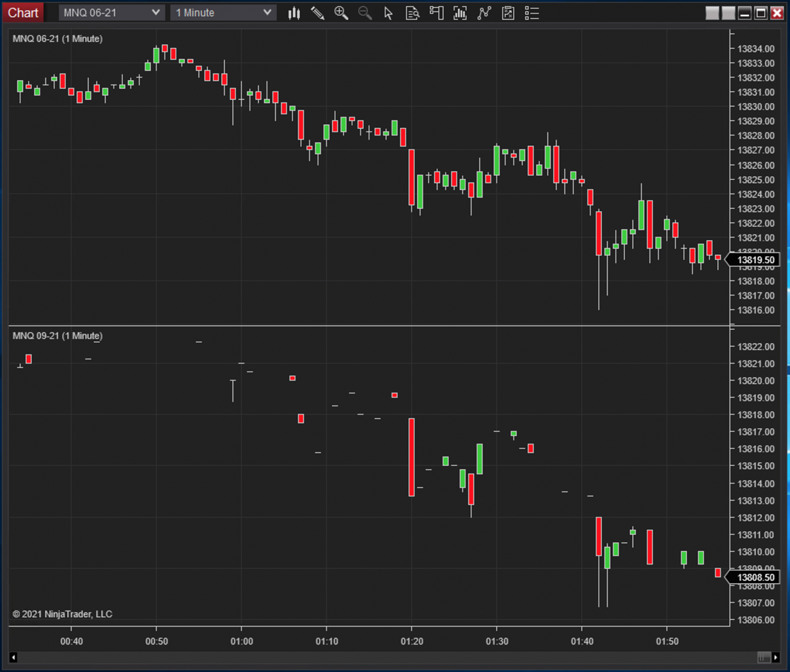Click the zoom out magnifier icon
790x672 pixels.
(x=365, y=13)
